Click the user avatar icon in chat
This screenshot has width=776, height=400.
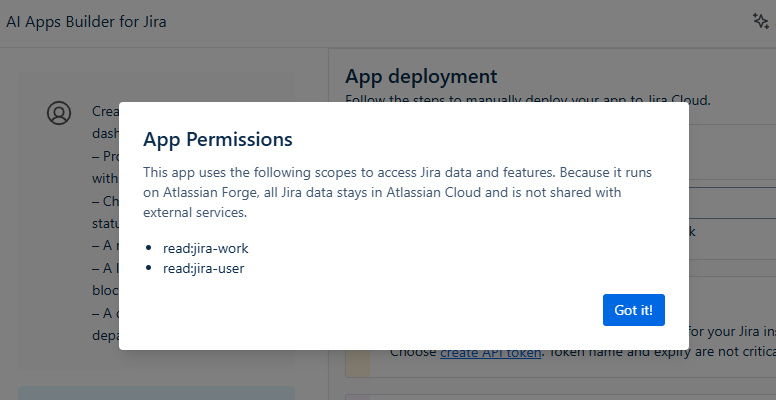point(59,113)
